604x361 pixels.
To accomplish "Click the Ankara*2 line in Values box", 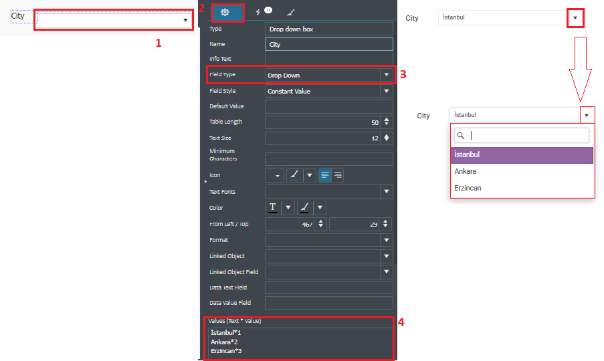I will (x=224, y=342).
